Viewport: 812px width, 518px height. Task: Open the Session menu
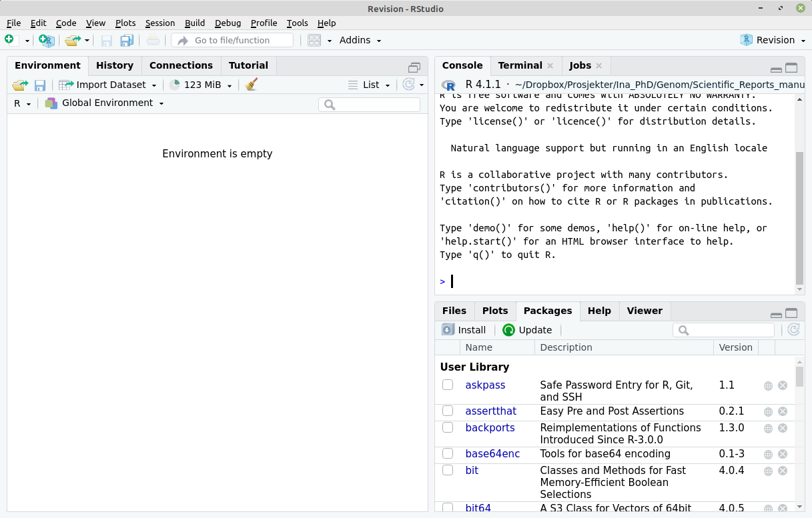click(x=160, y=23)
